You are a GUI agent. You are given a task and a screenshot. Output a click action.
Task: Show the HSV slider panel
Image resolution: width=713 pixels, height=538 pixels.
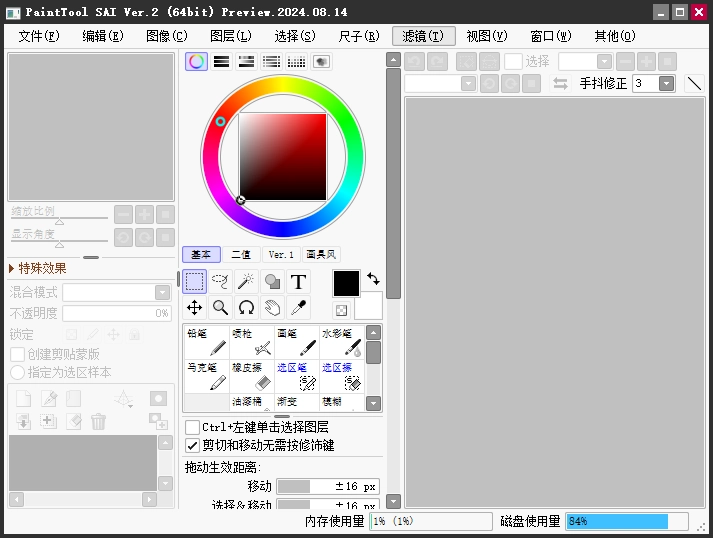246,61
